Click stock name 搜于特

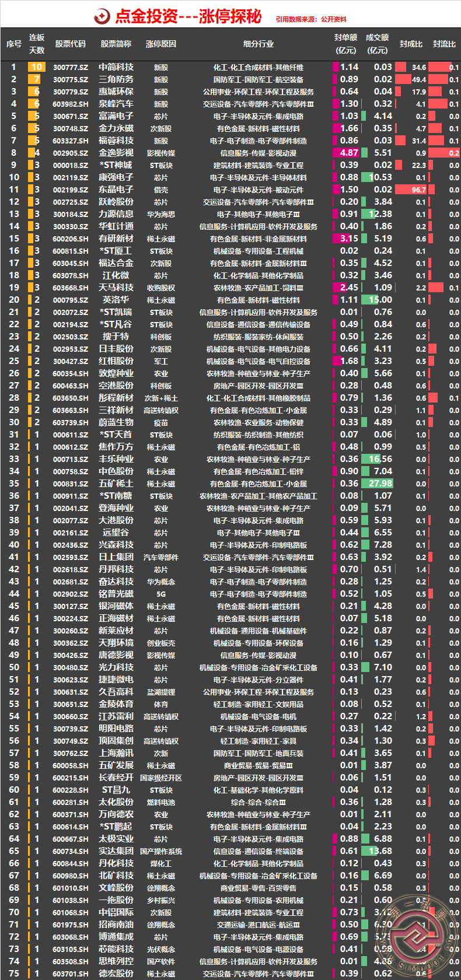point(116,337)
